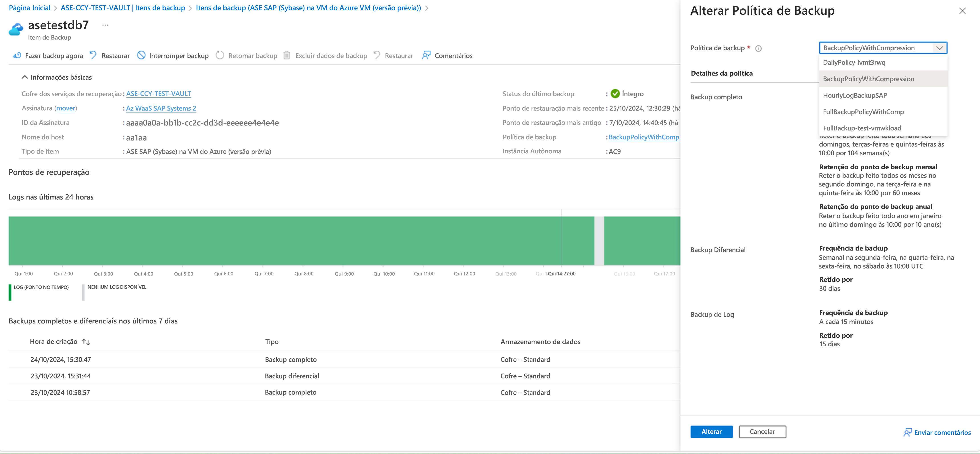The image size is (980, 454).
Task: Choose HourlyLogBackupSAP policy option
Action: click(x=855, y=96)
